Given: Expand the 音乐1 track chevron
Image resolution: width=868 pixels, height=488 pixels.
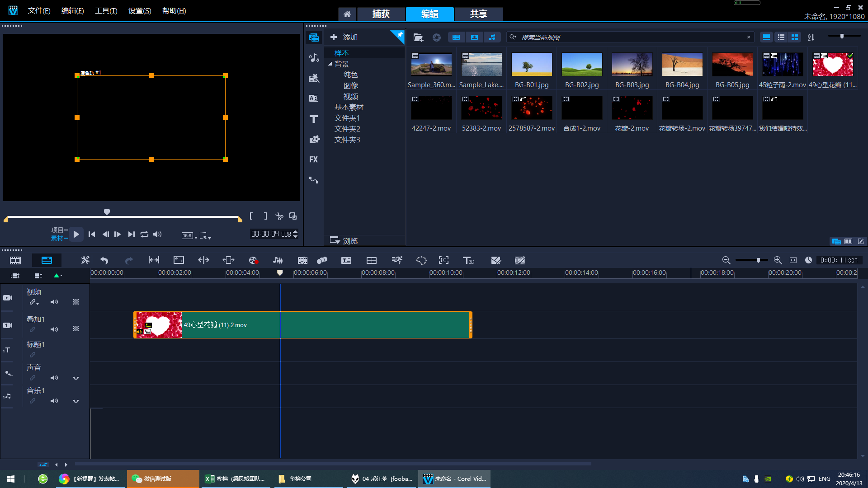Looking at the screenshot, I should point(76,401).
